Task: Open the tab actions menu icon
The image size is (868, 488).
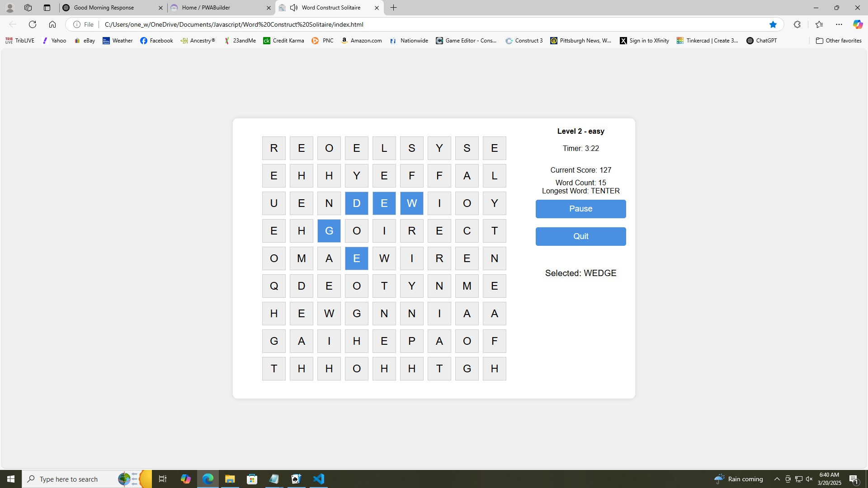Action: 47,8
